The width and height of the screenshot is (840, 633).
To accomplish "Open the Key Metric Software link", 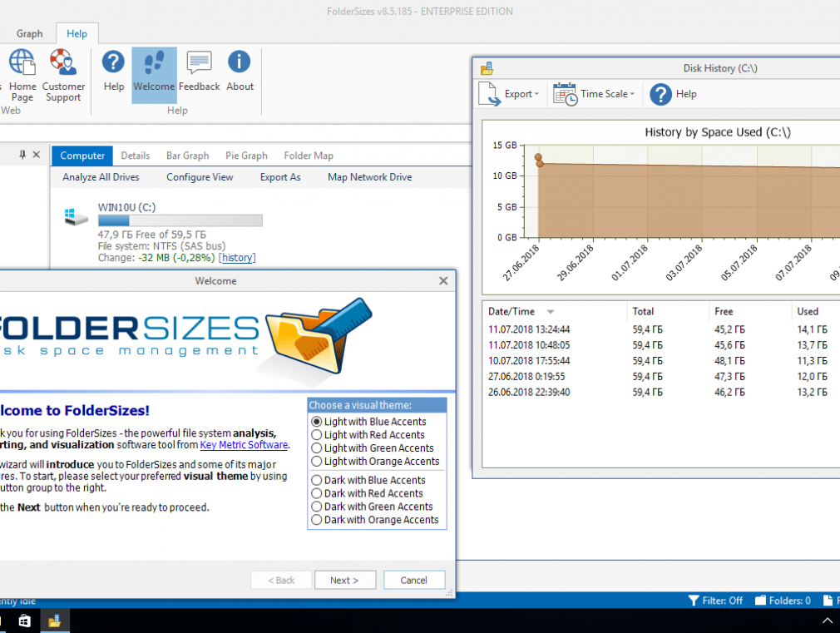I will pos(244,445).
